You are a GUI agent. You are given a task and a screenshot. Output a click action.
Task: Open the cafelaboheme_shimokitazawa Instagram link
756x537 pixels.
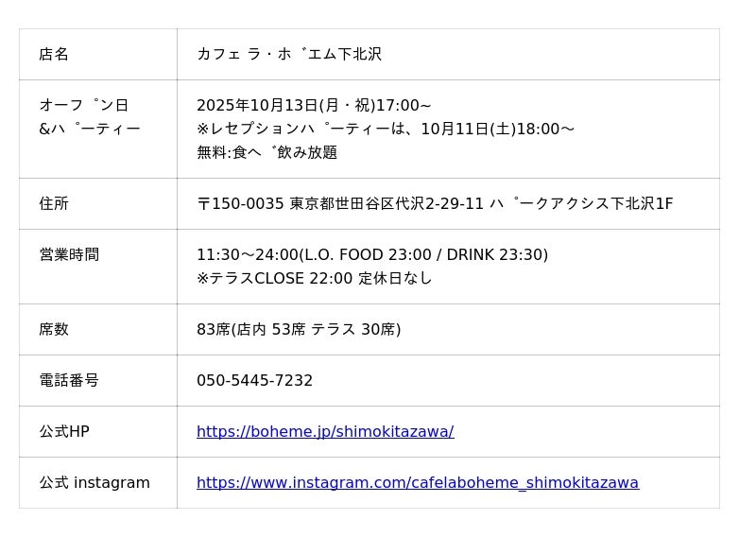pyautogui.click(x=418, y=482)
